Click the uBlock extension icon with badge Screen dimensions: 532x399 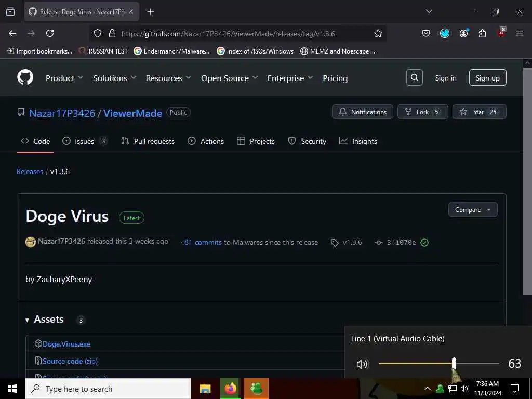coord(501,33)
